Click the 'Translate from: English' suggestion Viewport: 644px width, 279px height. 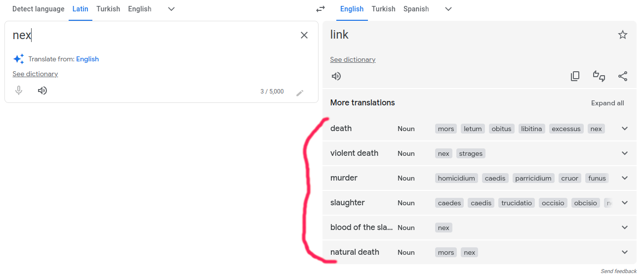tap(87, 59)
